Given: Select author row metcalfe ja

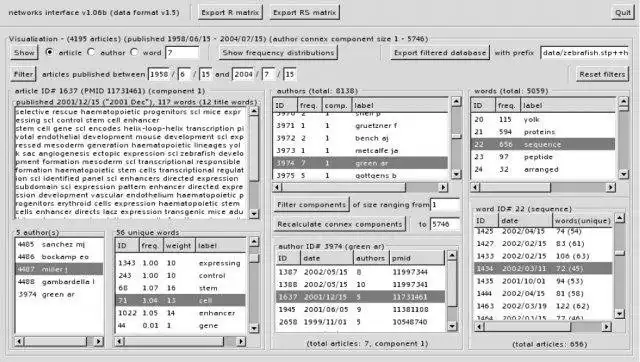Looking at the screenshot, I should (x=360, y=151).
